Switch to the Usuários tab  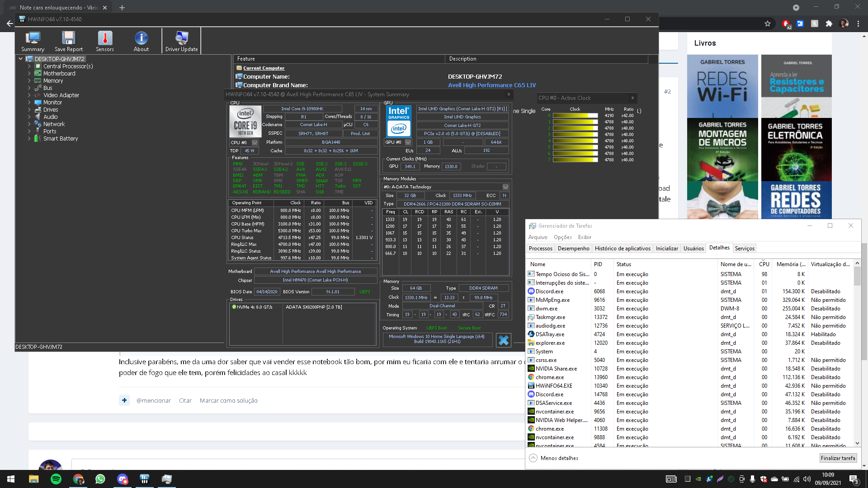coord(693,248)
